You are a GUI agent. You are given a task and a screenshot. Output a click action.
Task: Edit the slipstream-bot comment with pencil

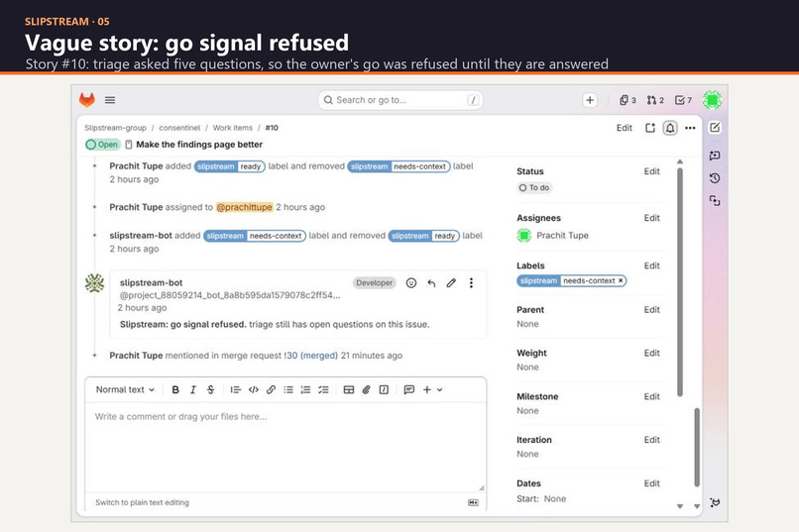point(451,283)
